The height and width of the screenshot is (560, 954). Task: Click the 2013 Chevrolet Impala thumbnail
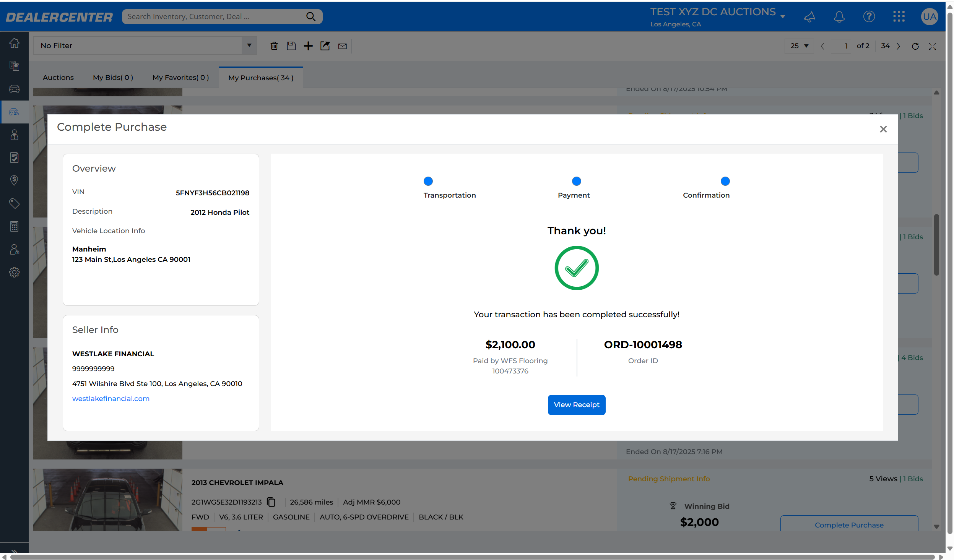pyautogui.click(x=108, y=500)
